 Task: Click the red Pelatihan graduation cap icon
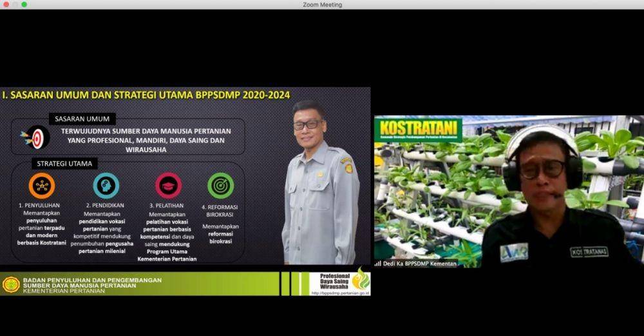click(168, 186)
